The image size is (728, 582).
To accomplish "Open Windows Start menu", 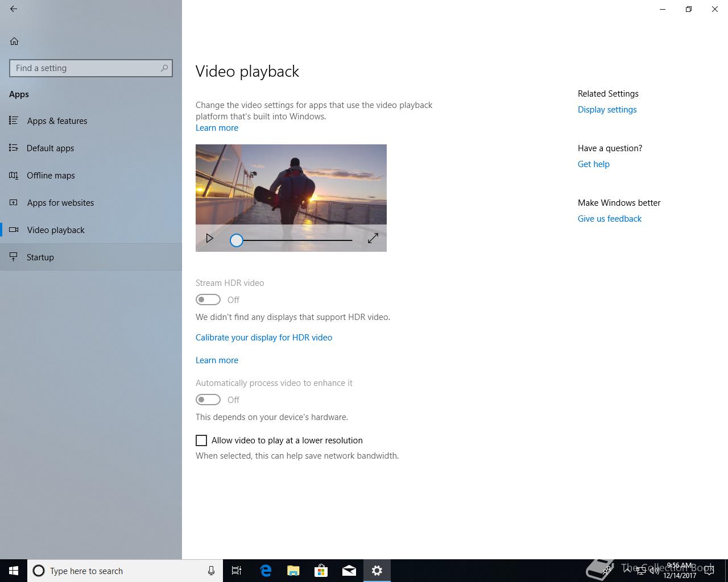I will coord(14,571).
